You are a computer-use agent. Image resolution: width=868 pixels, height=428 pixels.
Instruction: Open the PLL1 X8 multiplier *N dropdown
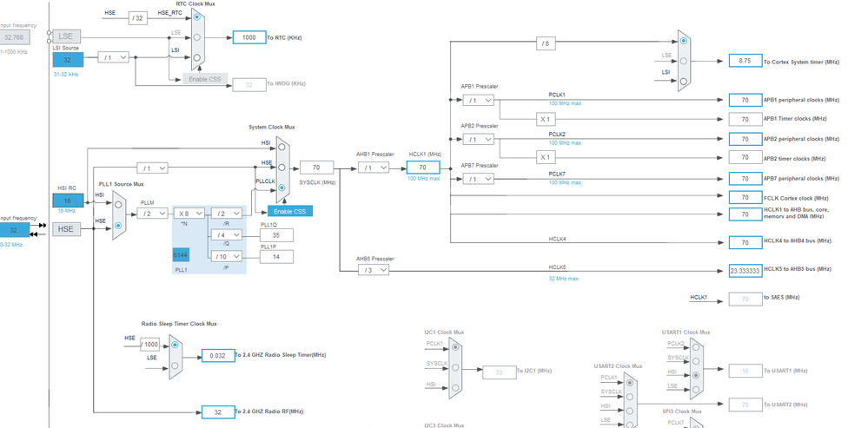point(189,214)
